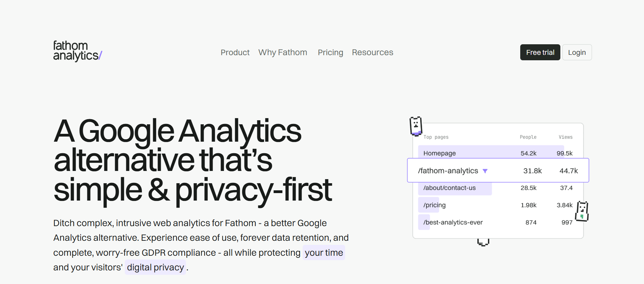The width and height of the screenshot is (644, 284).
Task: Click the pixel phone mascot above the stats card
Action: [416, 127]
